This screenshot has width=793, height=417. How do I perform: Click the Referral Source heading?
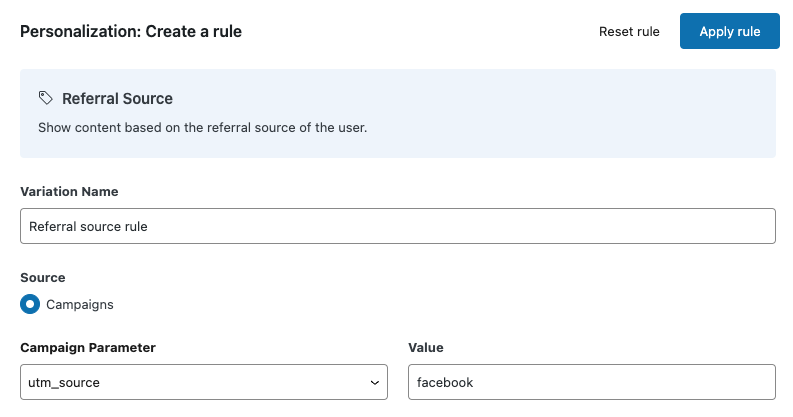coord(117,99)
